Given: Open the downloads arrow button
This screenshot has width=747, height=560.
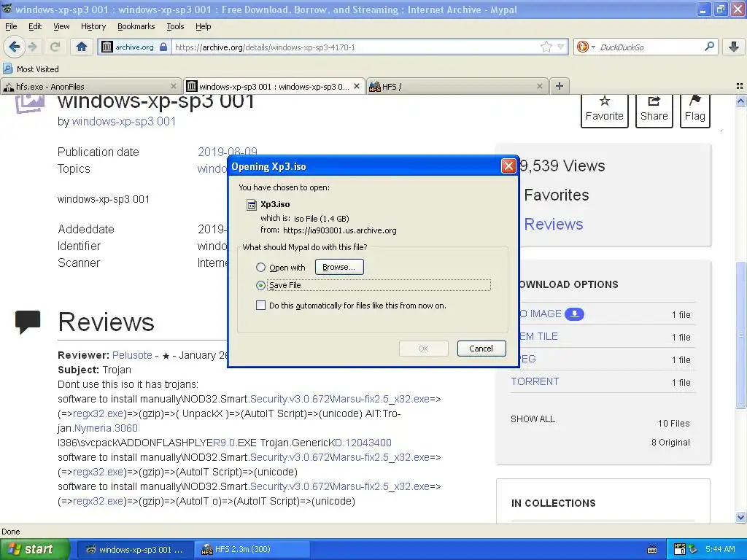Looking at the screenshot, I should point(734,47).
